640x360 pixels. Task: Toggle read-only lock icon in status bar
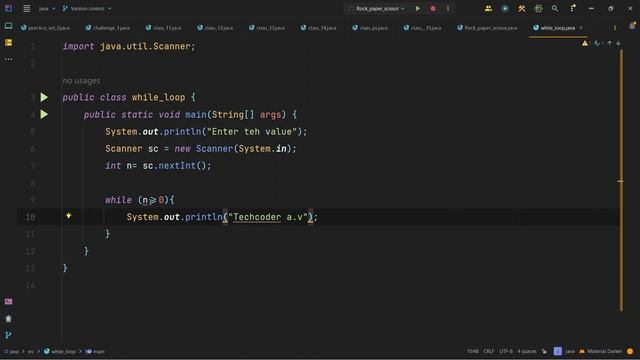coord(544,351)
